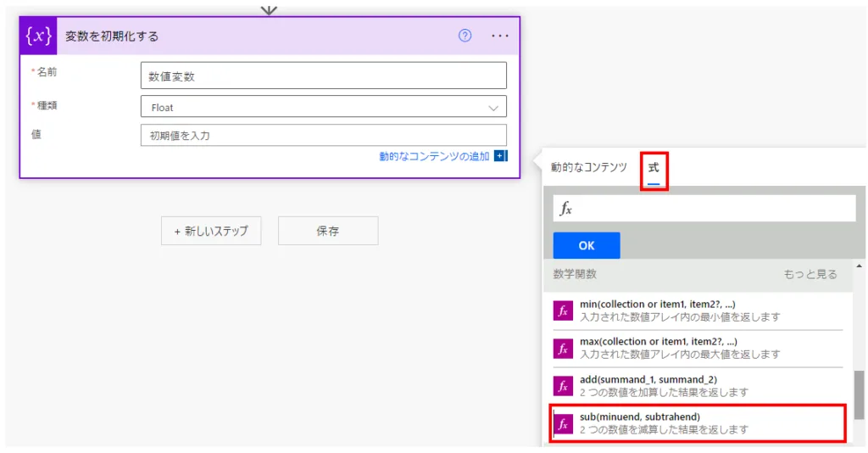The image size is (868, 453).
Task: Click the fx icon next to add function
Action: (x=563, y=386)
